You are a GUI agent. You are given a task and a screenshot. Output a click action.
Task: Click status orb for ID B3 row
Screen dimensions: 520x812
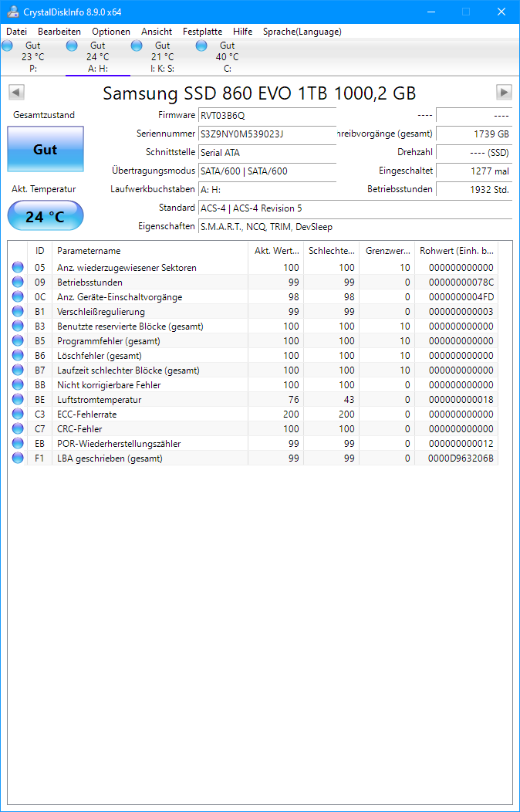(18, 326)
